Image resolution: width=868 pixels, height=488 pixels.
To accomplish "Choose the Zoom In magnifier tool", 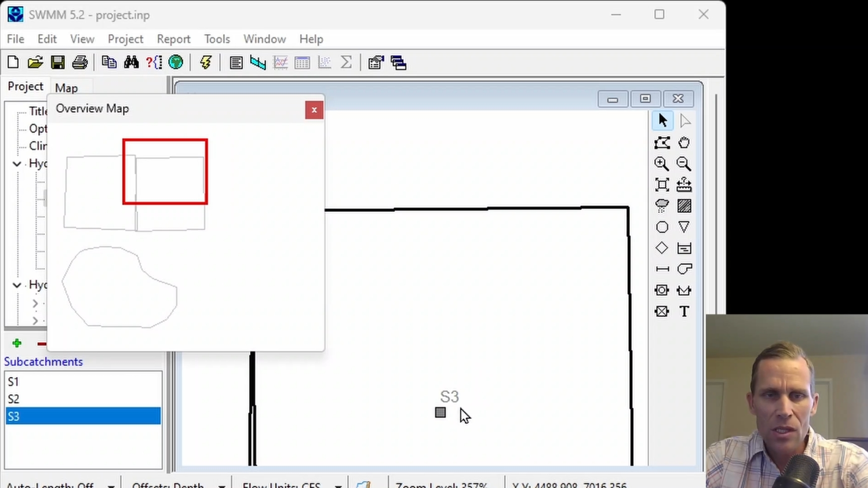I will tap(661, 164).
